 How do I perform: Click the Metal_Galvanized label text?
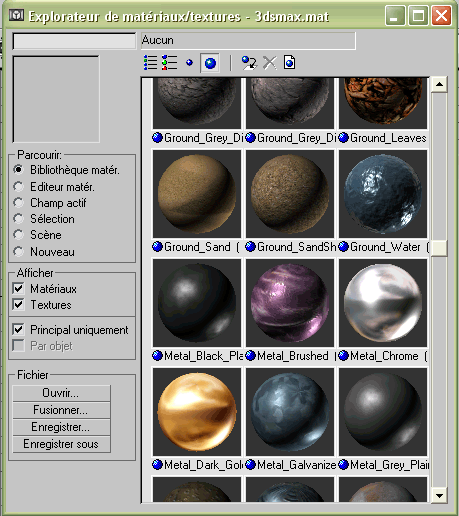point(297,465)
